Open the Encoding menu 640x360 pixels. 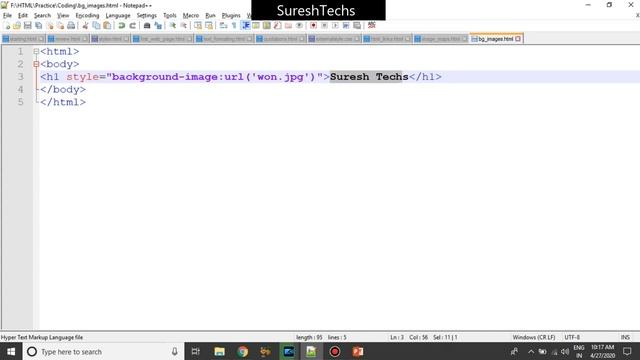(x=87, y=16)
